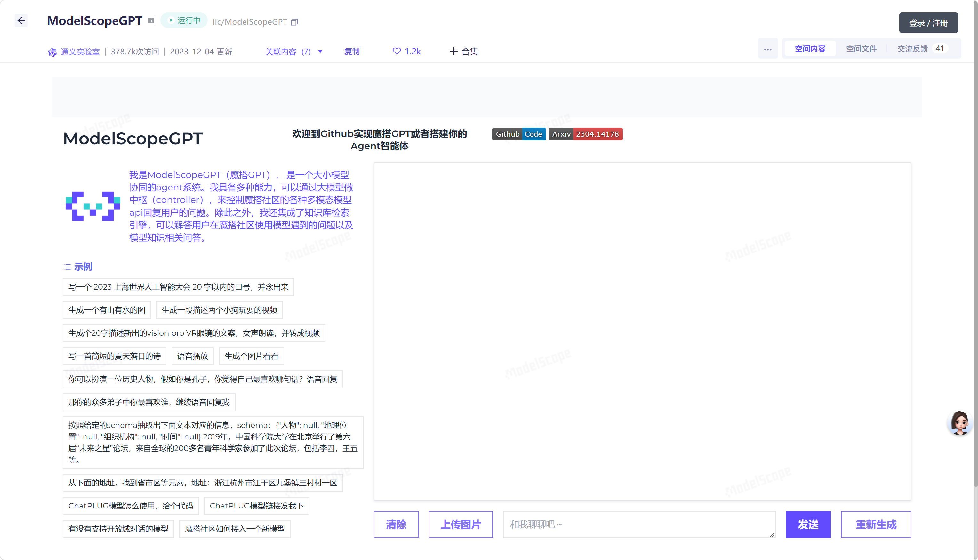Select example 写一首简短的夏天落日的诗

[114, 356]
